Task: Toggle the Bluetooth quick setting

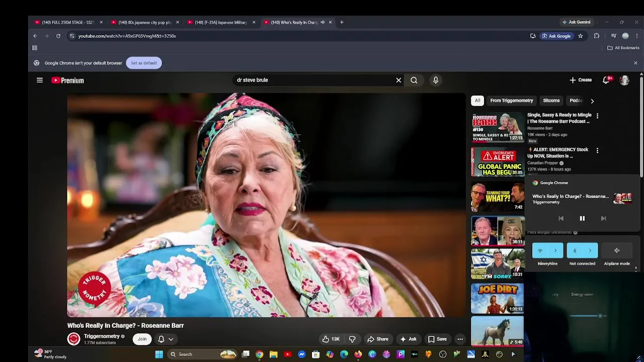Action: click(x=575, y=250)
